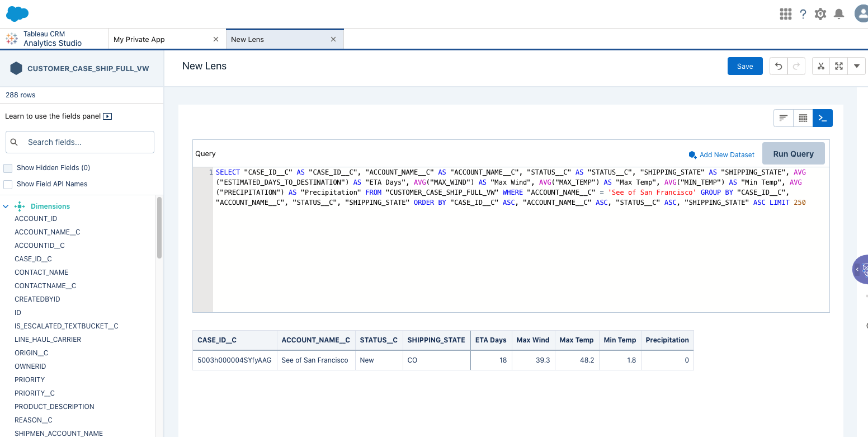Click the Undo arrow icon
The height and width of the screenshot is (437, 868).
[x=778, y=66]
